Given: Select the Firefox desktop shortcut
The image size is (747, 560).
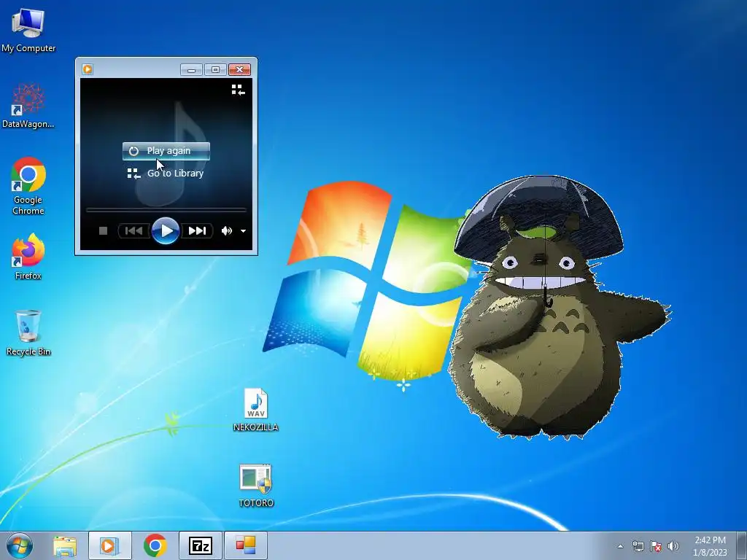Looking at the screenshot, I should [x=28, y=256].
